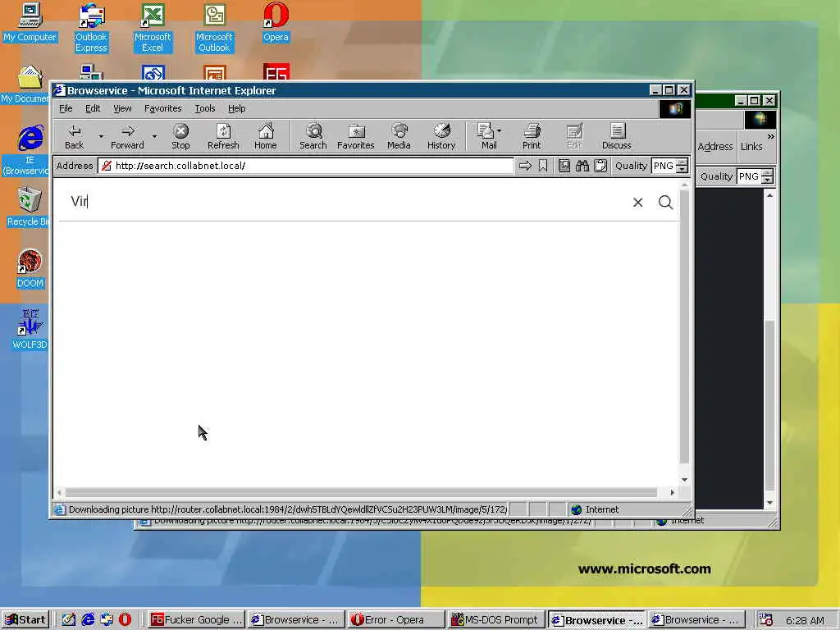Open the Forward button history dropdown arrow
840x630 pixels.
pos(154,137)
